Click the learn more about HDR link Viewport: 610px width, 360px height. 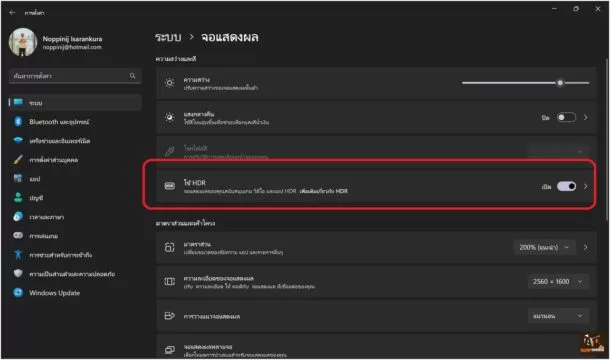324,191
